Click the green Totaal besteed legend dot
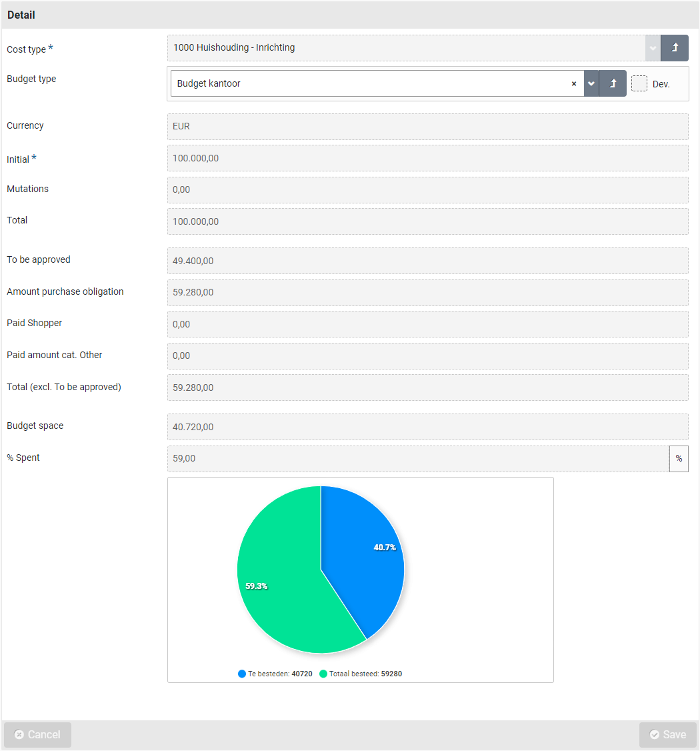Screen dimensions: 700x751 pyautogui.click(x=323, y=674)
